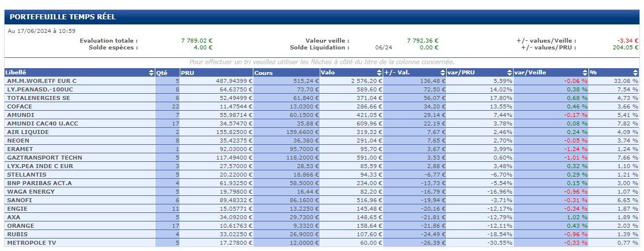Click the PORTEFEUILLE TEMPS RÉEL title bar
Viewport: 644px width, 251px height.
pyautogui.click(x=322, y=17)
